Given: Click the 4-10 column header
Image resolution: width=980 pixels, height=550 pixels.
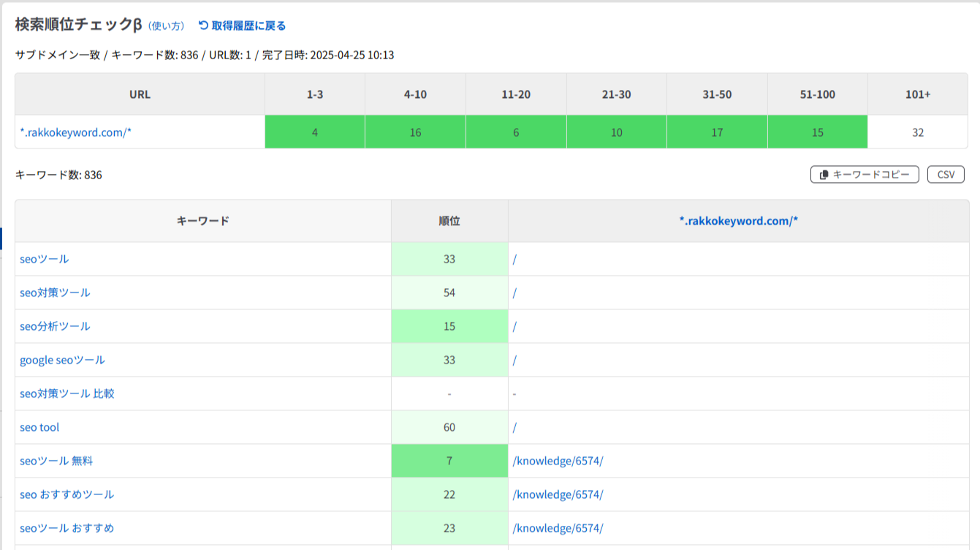Looking at the screenshot, I should tap(415, 94).
